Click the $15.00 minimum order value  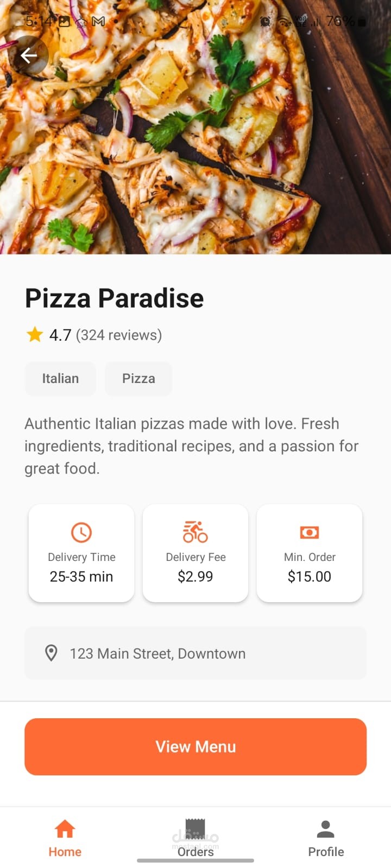[310, 576]
